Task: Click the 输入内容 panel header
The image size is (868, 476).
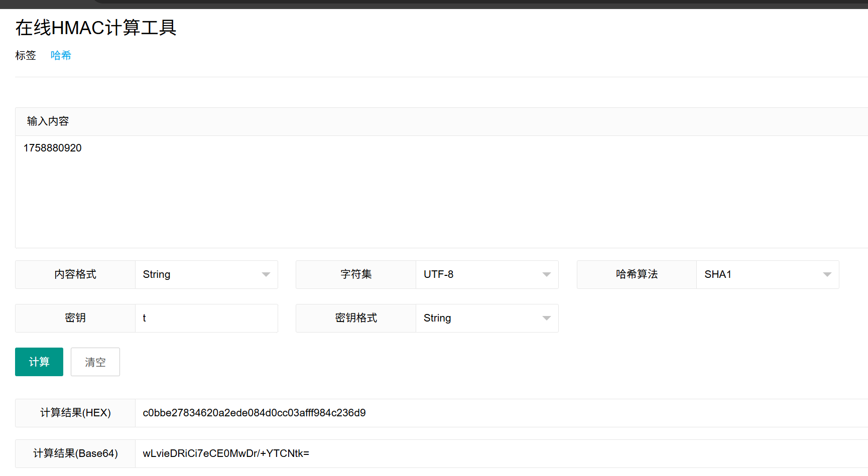Action: point(48,121)
